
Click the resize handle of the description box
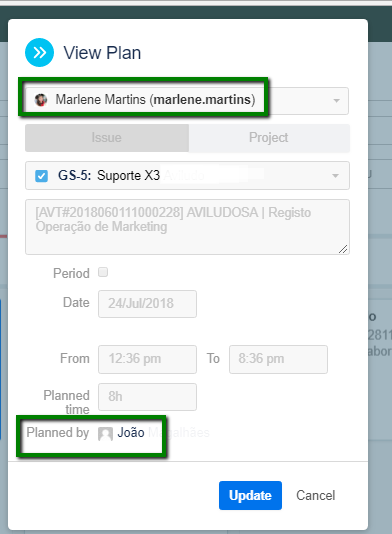pos(343,249)
